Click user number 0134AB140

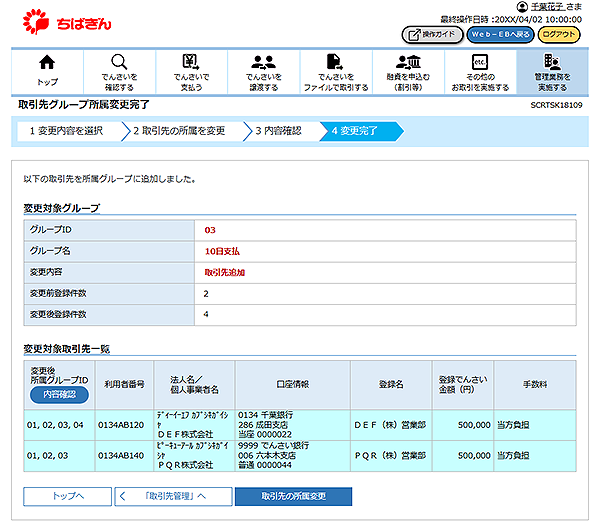click(x=121, y=456)
